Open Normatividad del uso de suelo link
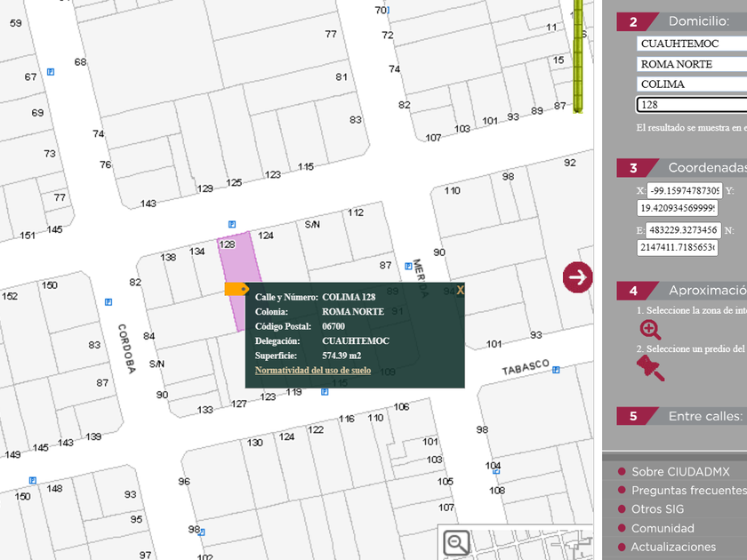This screenshot has height=560, width=747. [312, 370]
